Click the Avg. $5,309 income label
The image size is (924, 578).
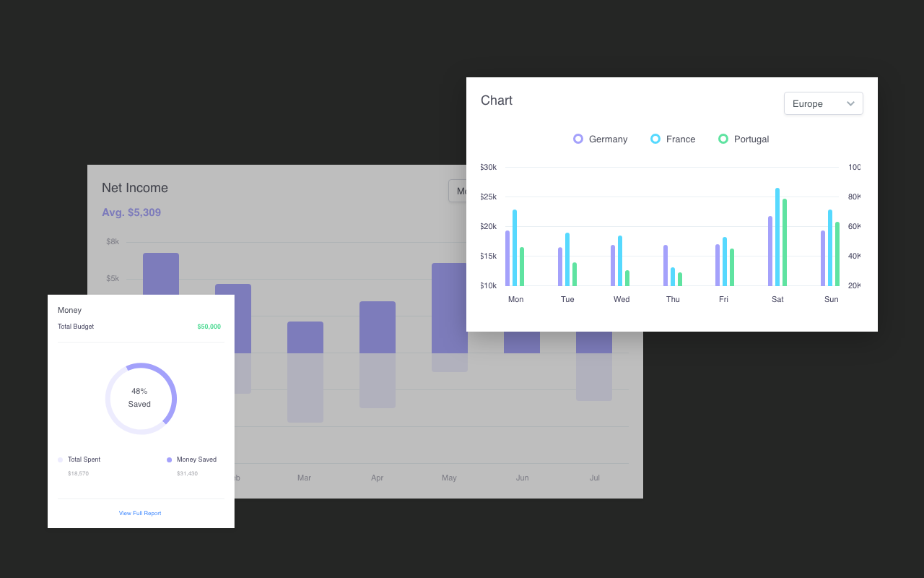click(131, 212)
